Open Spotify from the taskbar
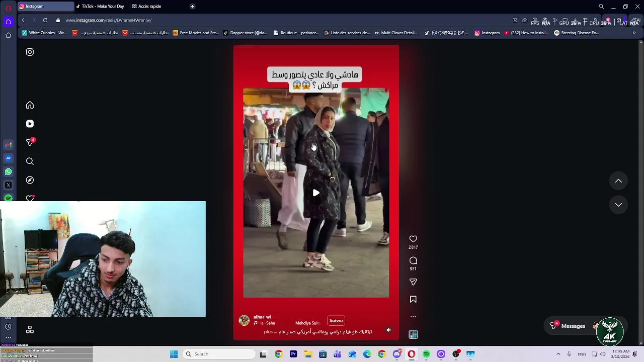 426,354
